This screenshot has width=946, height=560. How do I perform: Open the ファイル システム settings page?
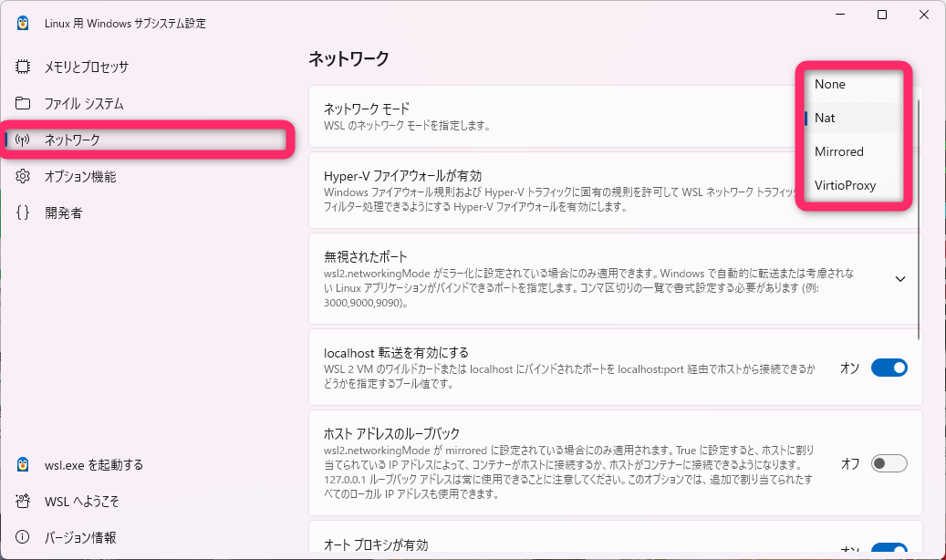coord(148,103)
